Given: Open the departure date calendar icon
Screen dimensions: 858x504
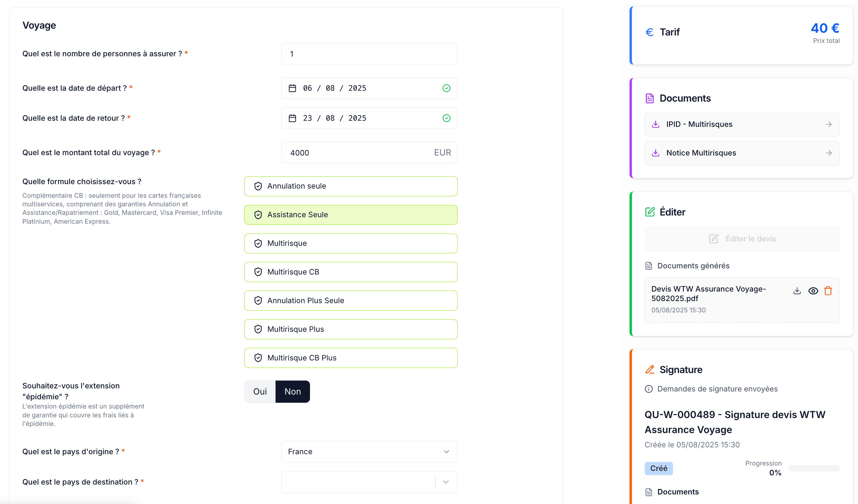Looking at the screenshot, I should [292, 88].
